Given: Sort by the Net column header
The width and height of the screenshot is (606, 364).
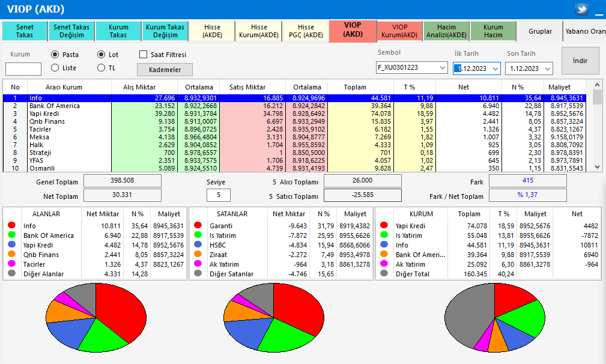Looking at the screenshot, I should pyautogui.click(x=468, y=87).
